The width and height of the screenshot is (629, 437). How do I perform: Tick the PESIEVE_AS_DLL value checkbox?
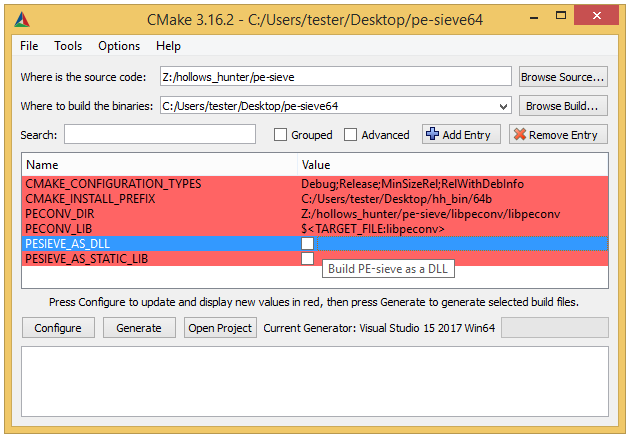click(307, 244)
